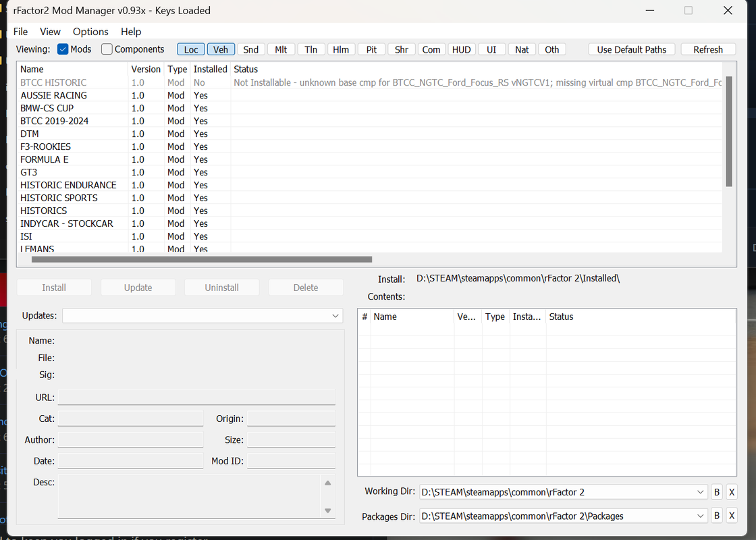
Task: Toggle the Mlt filter button
Action: coord(281,50)
